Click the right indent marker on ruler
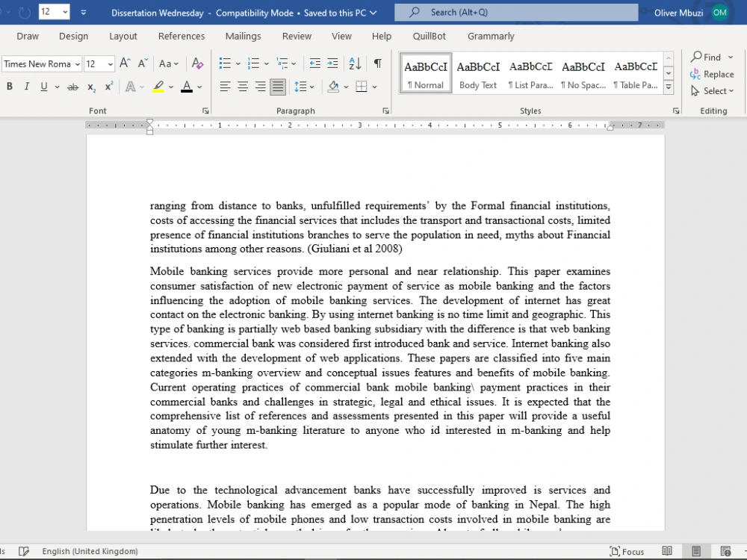The height and width of the screenshot is (560, 747). pyautogui.click(x=610, y=127)
